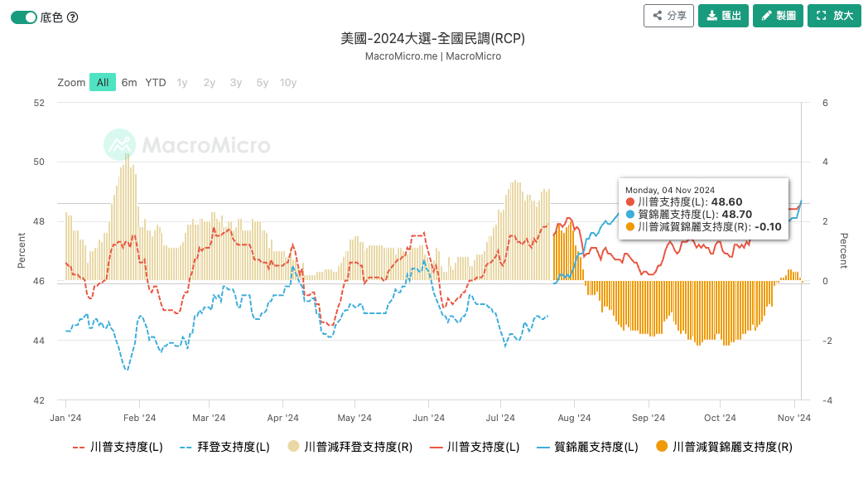This screenshot has height=489, width=868.
Task: Select the 6m zoom range
Action: tap(129, 83)
